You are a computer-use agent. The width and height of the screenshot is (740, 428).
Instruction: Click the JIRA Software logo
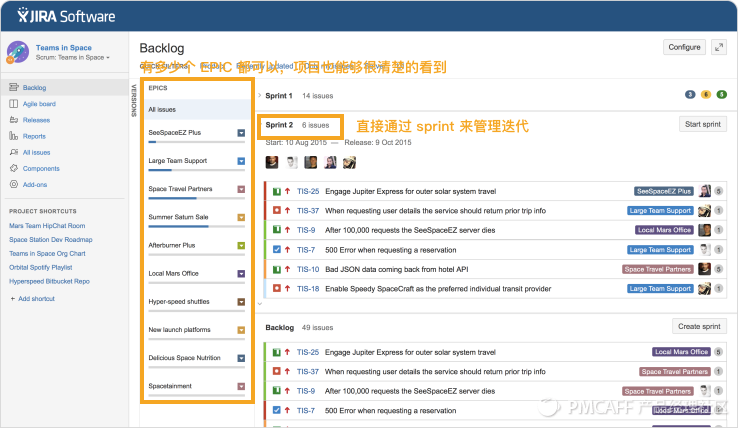[x=66, y=16]
